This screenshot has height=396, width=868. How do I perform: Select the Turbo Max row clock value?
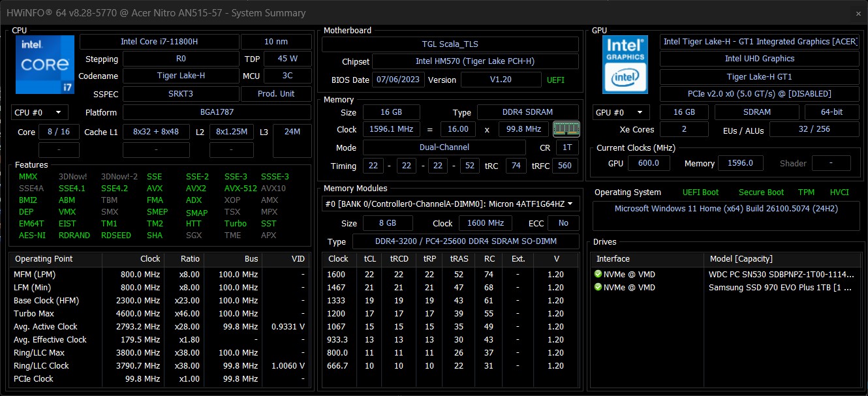click(x=140, y=314)
